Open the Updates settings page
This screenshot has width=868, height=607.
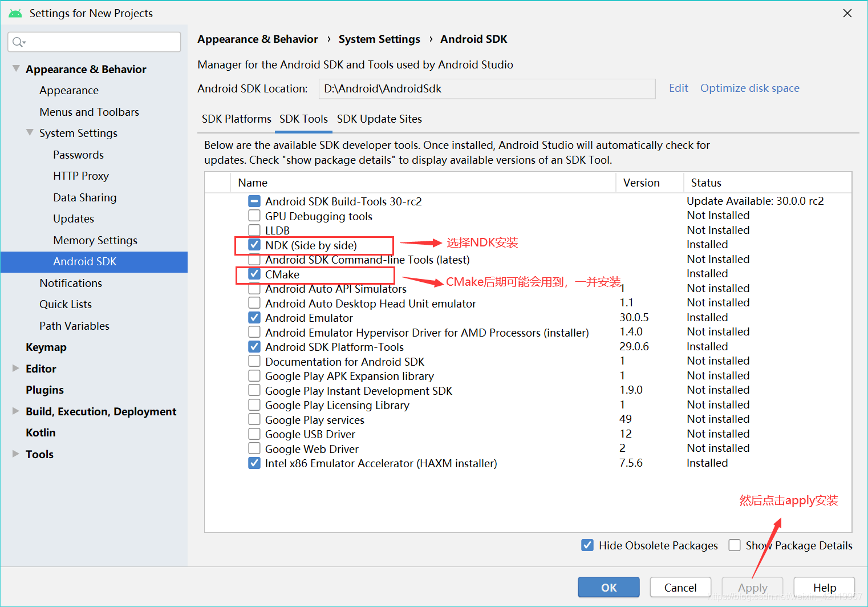pyautogui.click(x=74, y=218)
